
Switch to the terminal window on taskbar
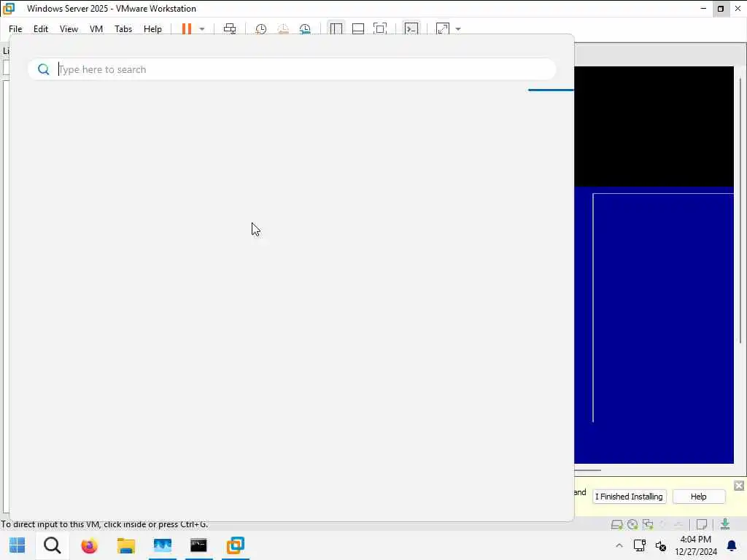pyautogui.click(x=198, y=545)
